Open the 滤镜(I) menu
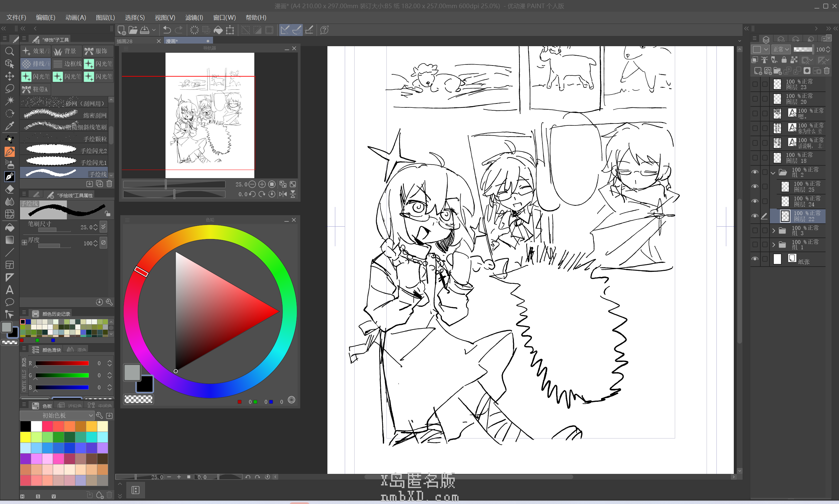Screen dimensions: 839x504 [x=194, y=17]
